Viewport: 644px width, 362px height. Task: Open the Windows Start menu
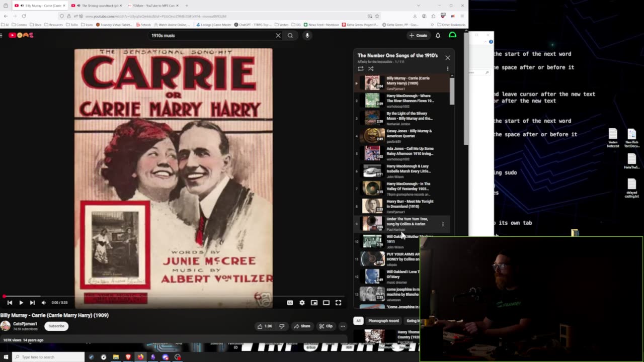(x=6, y=357)
